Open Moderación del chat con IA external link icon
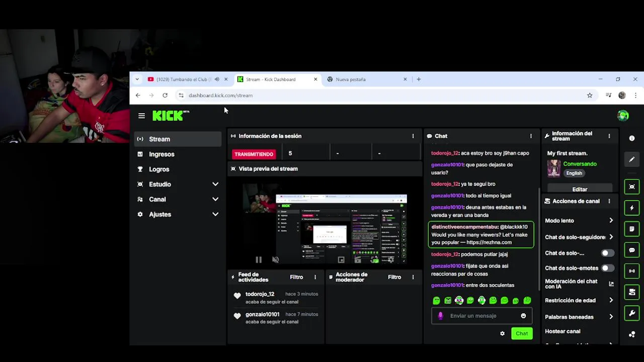This screenshot has width=644, height=362. pyautogui.click(x=611, y=284)
